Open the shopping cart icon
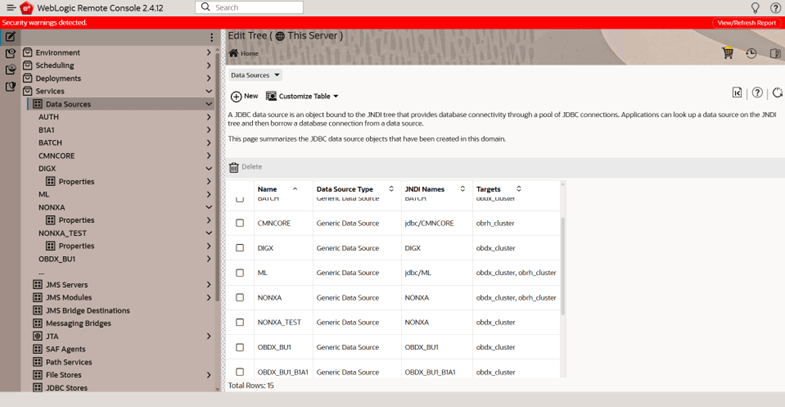Viewport: 785px width, 407px height. click(728, 53)
